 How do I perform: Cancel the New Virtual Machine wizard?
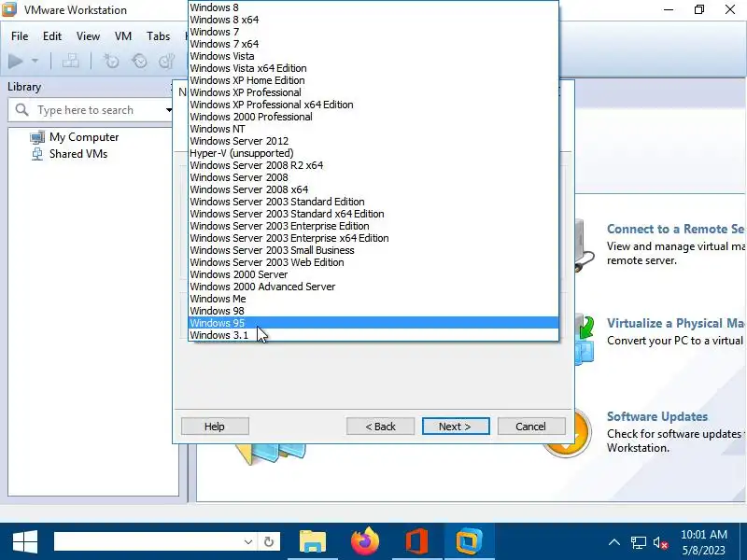tap(531, 427)
